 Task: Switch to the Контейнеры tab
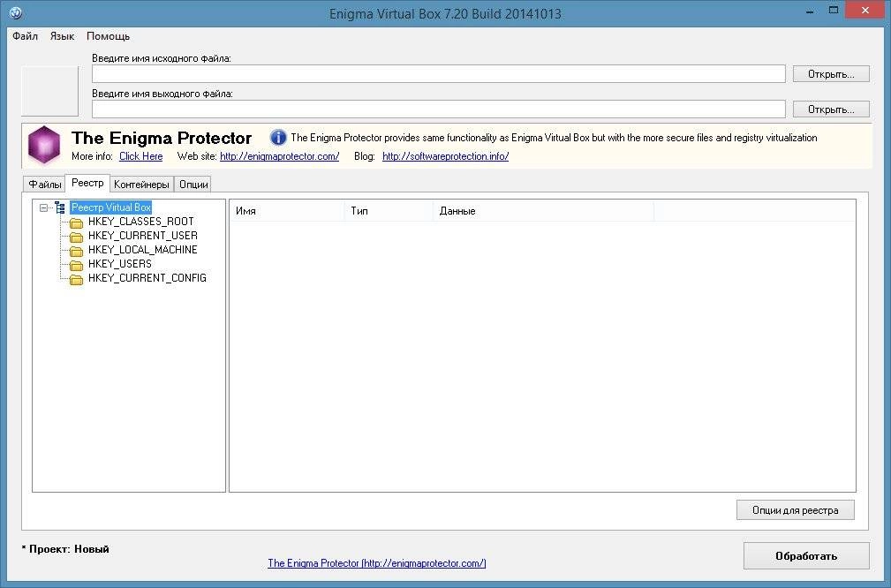tap(141, 185)
